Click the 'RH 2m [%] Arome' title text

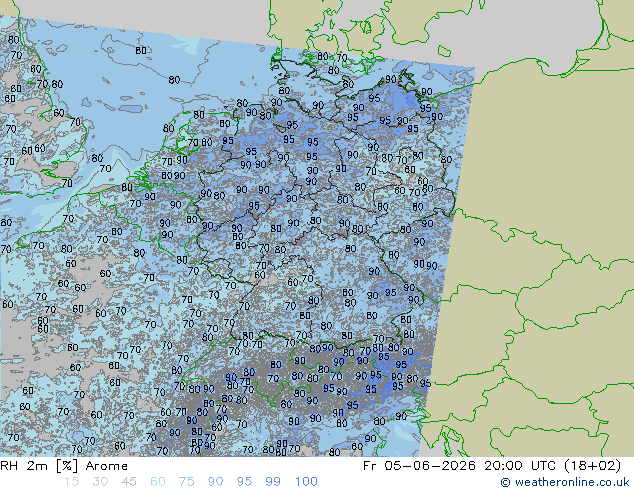coord(64,466)
